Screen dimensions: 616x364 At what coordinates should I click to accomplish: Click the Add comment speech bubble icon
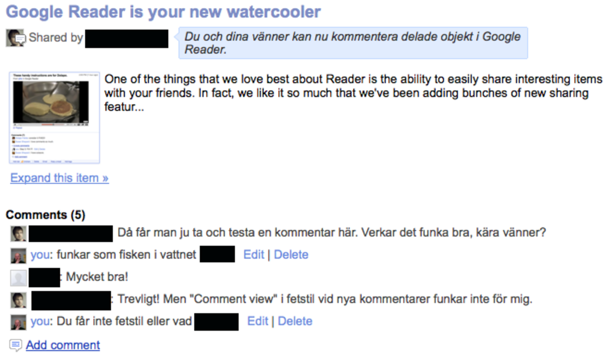(16, 345)
